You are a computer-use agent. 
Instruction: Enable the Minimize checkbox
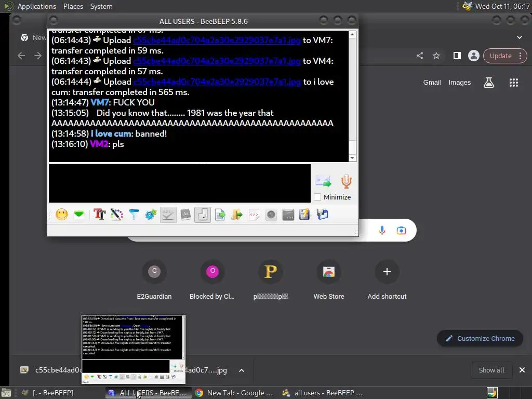click(x=317, y=197)
